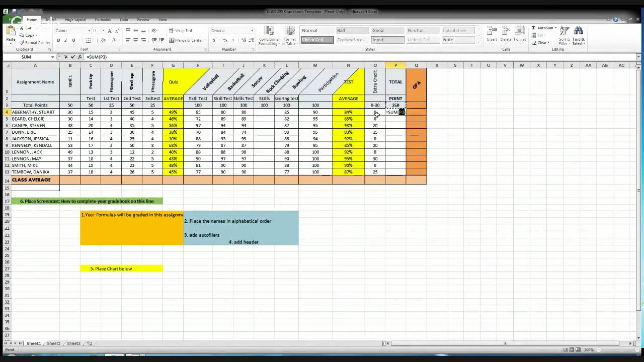Click the Merge & Center button

pos(187,40)
